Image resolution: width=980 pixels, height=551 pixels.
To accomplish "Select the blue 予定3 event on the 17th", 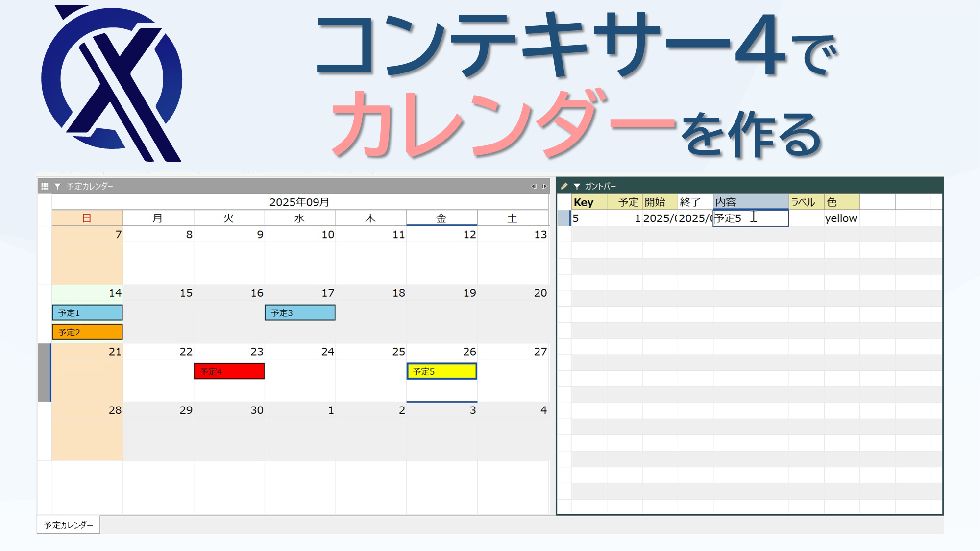I will 300,312.
